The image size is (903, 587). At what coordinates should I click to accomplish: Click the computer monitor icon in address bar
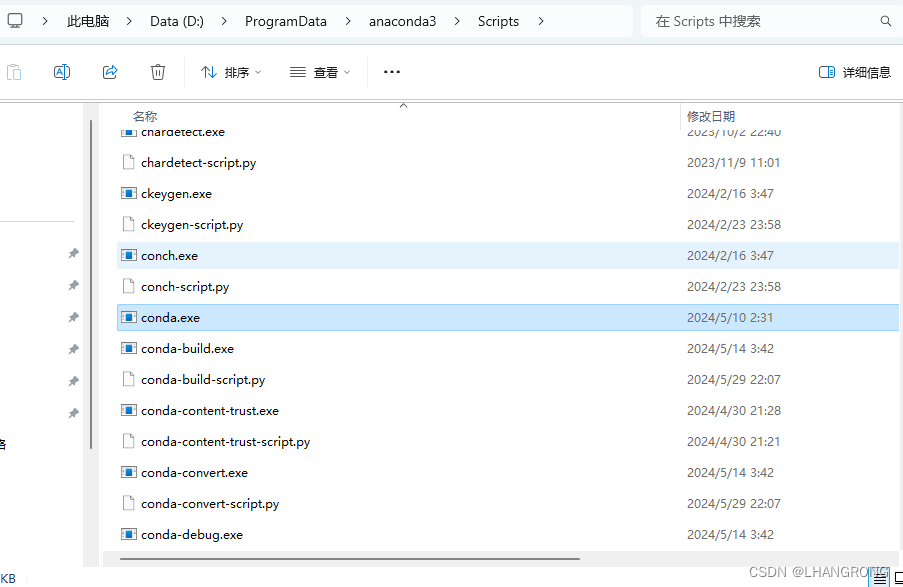click(15, 21)
